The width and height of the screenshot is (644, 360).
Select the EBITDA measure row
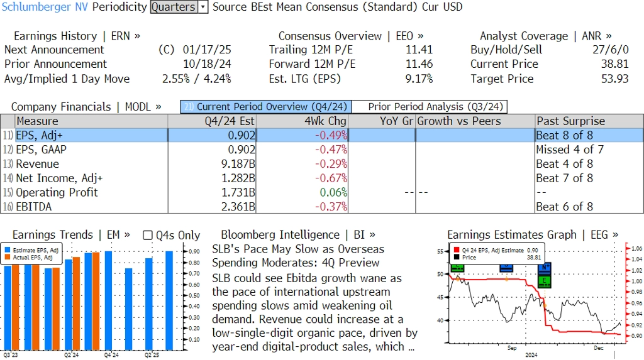pos(322,207)
